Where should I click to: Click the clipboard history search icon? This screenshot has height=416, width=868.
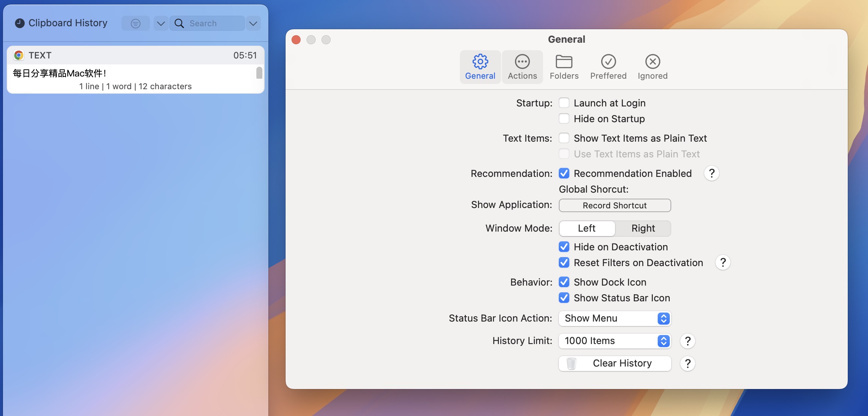[x=178, y=23]
